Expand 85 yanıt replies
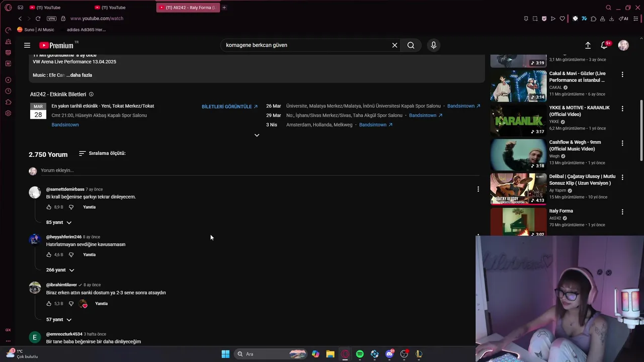This screenshot has height=362, width=644. tap(59, 222)
